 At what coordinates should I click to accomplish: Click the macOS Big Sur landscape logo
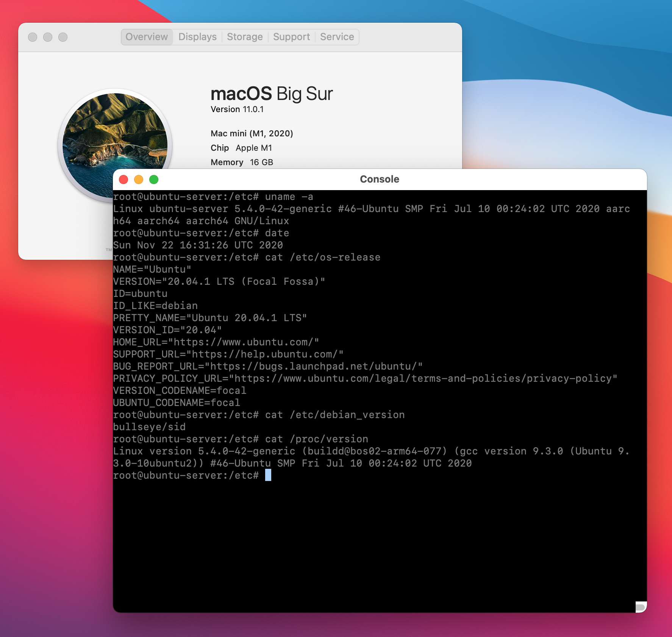point(115,145)
